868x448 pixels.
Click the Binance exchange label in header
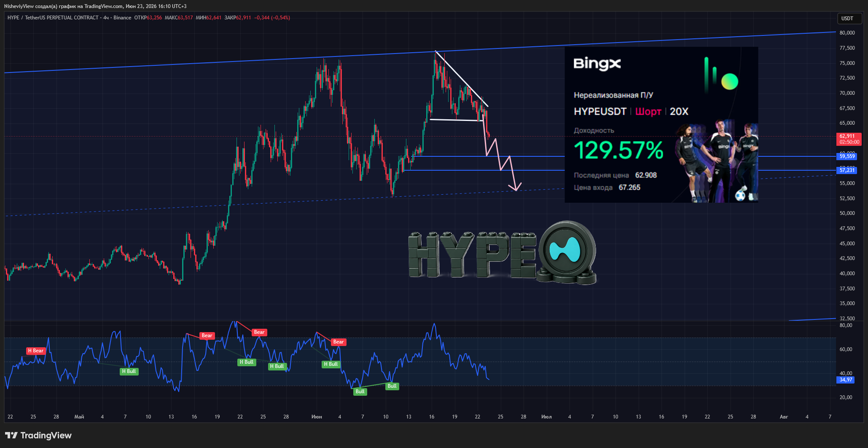(122, 18)
